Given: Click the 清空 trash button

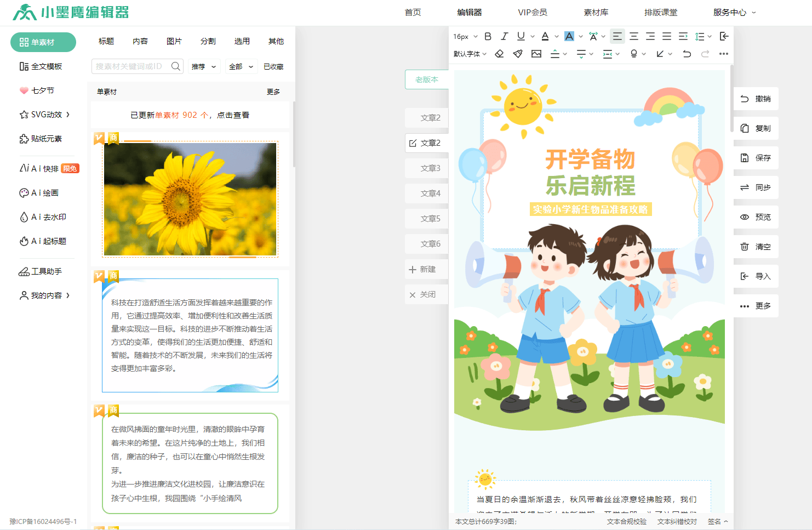Looking at the screenshot, I should [756, 247].
